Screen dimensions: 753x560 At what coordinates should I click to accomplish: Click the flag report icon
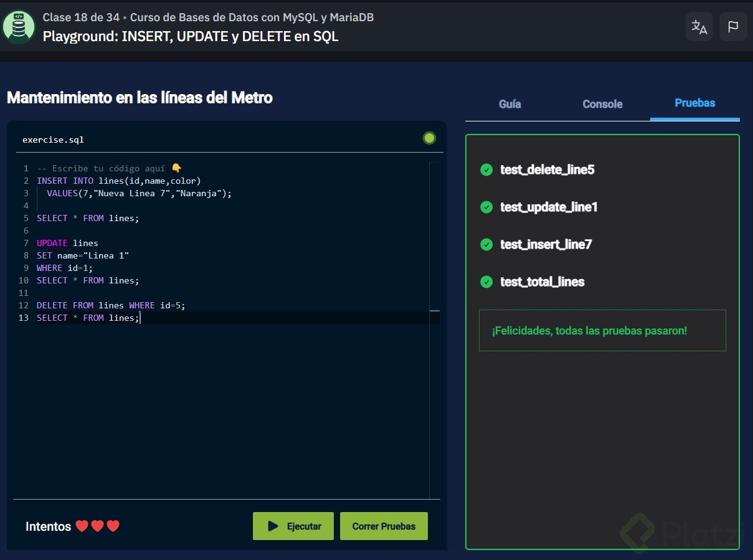[733, 27]
